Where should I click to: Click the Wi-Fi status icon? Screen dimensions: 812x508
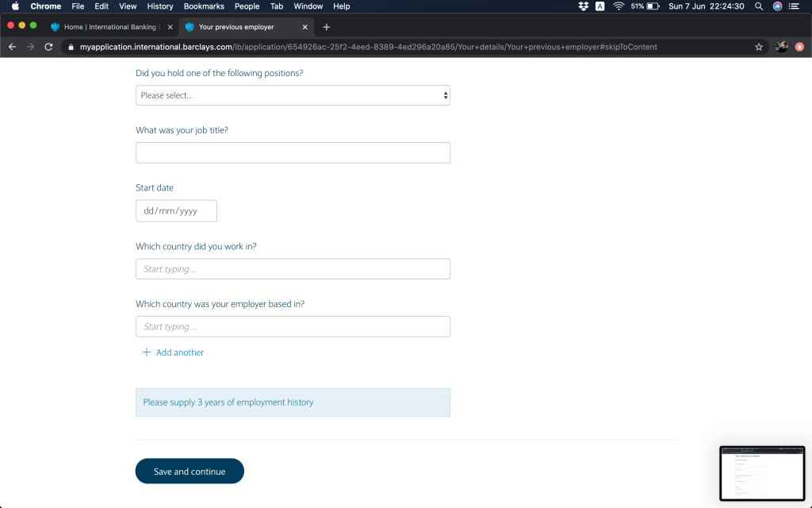pos(619,6)
